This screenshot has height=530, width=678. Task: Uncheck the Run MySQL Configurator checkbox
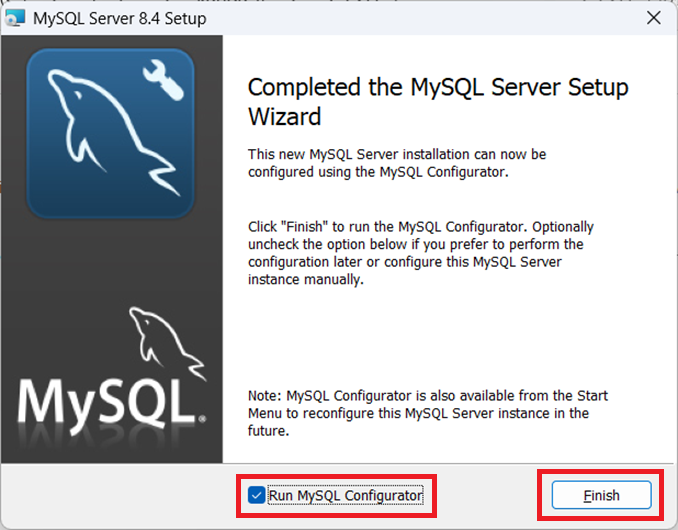tap(257, 495)
